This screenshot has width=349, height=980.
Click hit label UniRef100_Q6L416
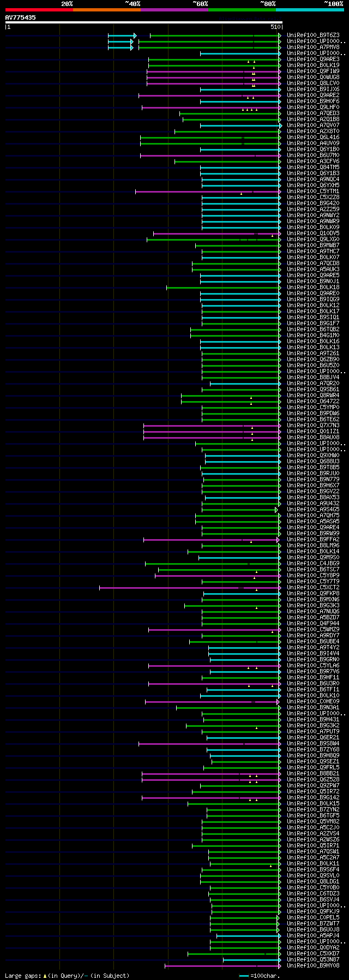point(313,138)
